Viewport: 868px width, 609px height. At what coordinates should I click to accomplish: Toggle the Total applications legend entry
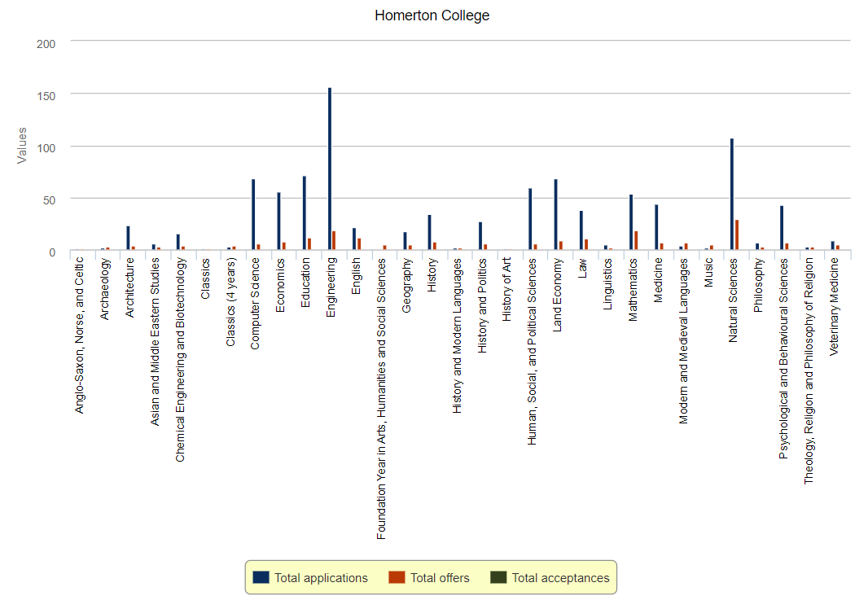click(x=310, y=577)
